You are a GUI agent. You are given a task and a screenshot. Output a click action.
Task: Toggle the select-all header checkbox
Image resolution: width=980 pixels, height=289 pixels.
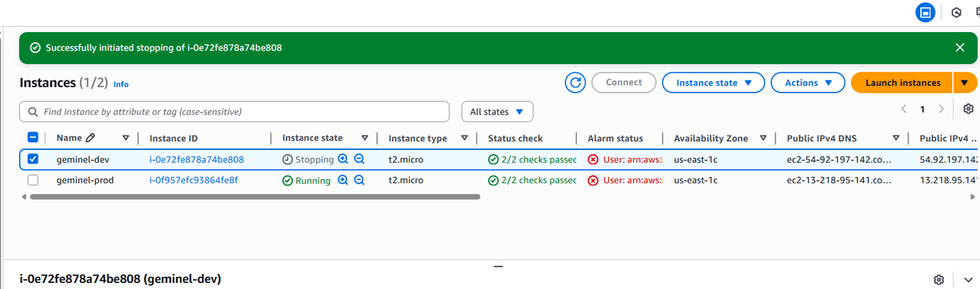tap(33, 138)
